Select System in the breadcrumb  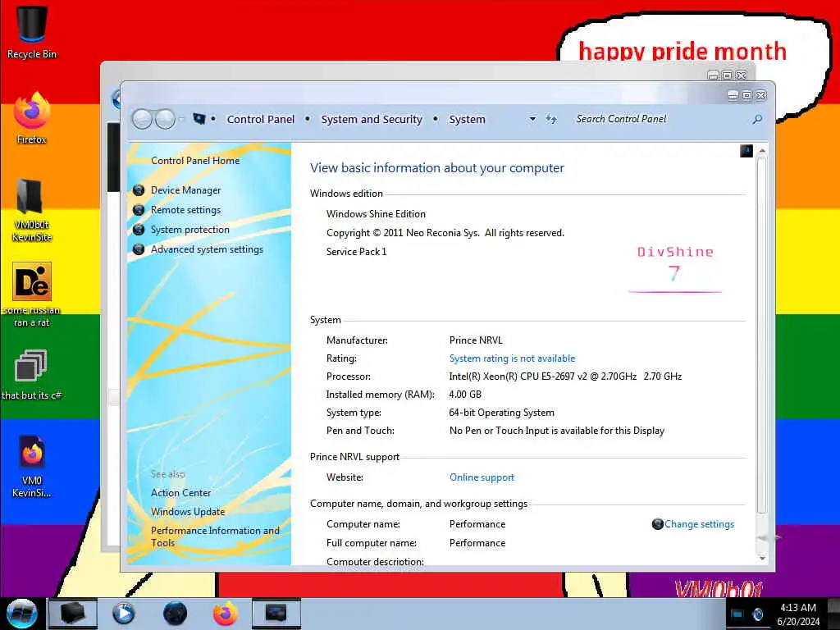(467, 119)
